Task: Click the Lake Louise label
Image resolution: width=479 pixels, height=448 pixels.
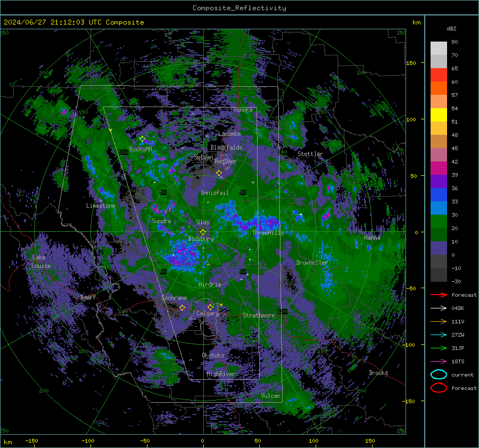Action: click(x=41, y=262)
